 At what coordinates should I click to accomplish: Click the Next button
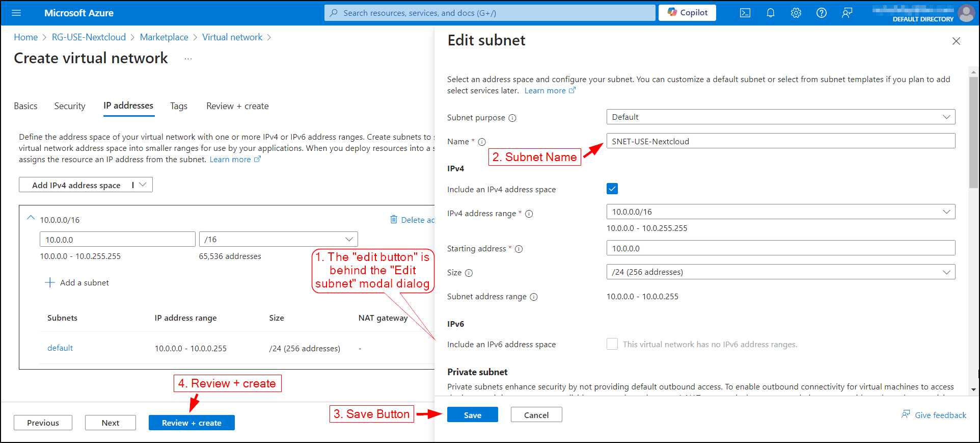pos(110,423)
